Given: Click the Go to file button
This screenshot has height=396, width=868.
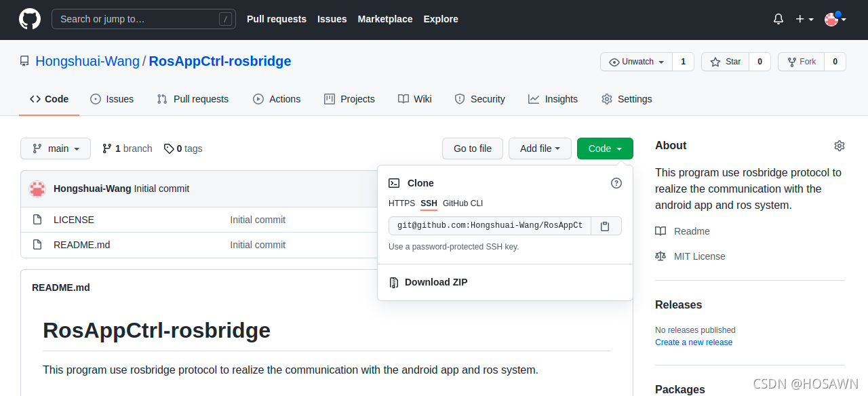Looking at the screenshot, I should click(x=473, y=148).
